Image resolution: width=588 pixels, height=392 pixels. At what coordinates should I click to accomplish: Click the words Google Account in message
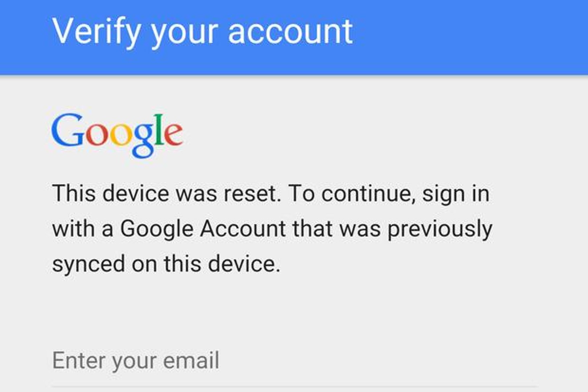pos(203,229)
